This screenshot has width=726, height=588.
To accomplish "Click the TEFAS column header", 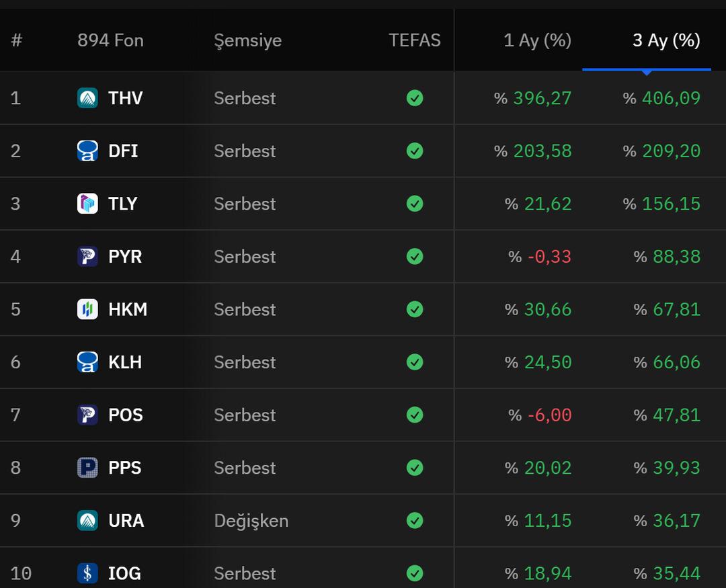I will tap(414, 40).
